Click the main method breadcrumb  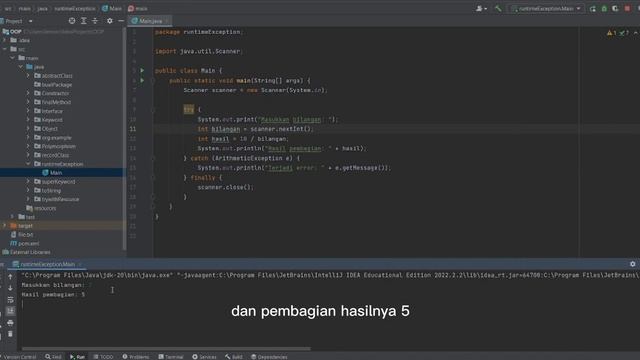[138, 8]
